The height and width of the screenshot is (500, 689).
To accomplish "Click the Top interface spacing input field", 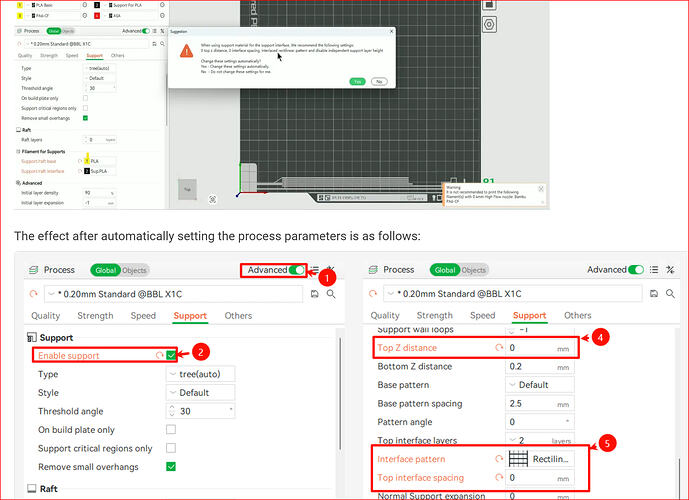I will (x=540, y=477).
